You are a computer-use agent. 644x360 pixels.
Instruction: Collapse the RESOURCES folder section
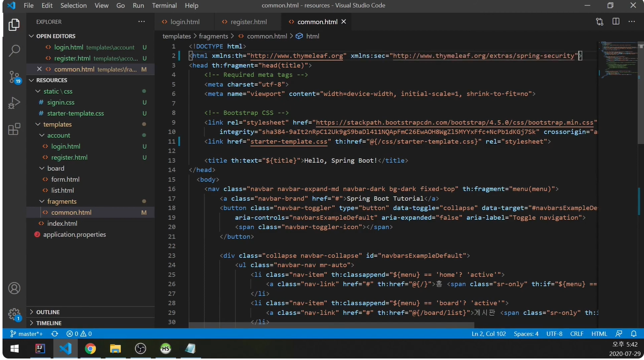32,80
